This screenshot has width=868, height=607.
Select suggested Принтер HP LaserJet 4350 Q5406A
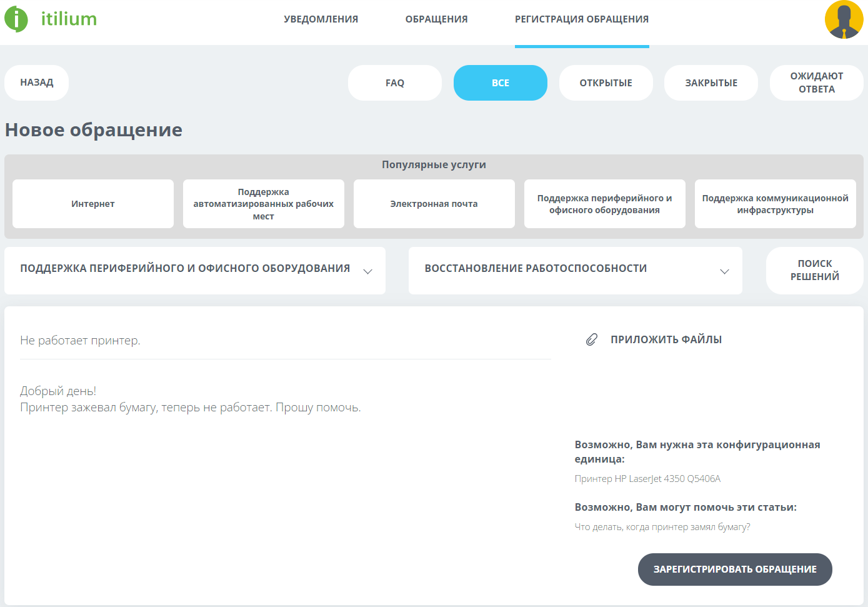pyautogui.click(x=647, y=479)
